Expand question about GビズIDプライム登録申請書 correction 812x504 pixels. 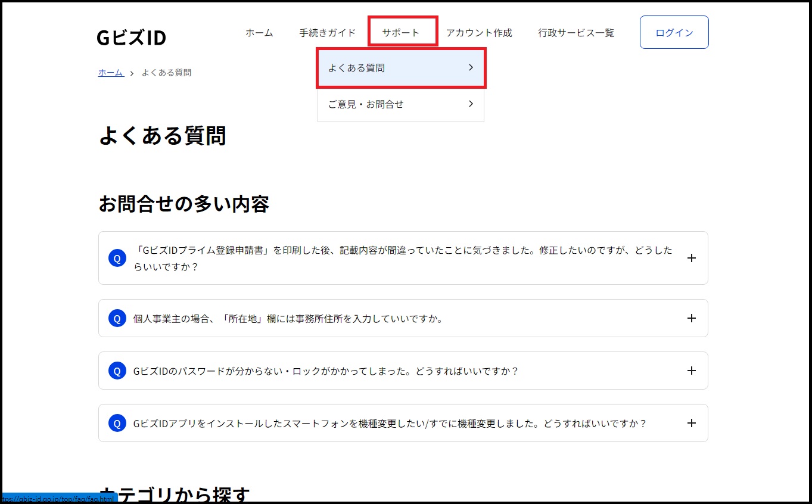pyautogui.click(x=403, y=258)
